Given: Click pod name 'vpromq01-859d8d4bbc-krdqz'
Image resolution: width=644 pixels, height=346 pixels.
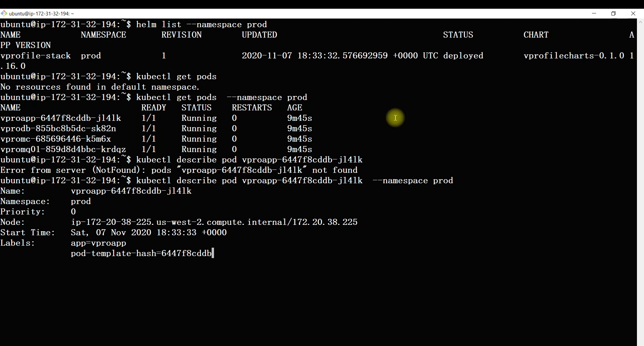Looking at the screenshot, I should 63,149.
